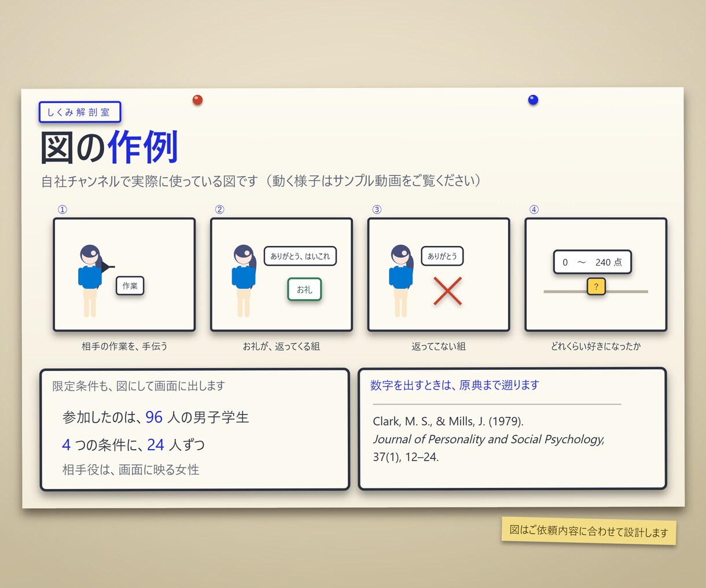This screenshot has height=588, width=706.
Task: Click the black arrow in panel ①
Action: point(108,267)
